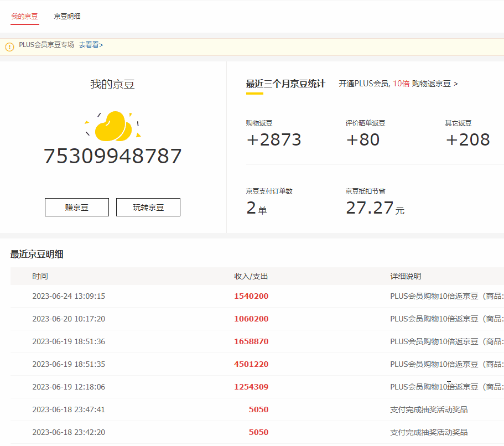
Task: Click the 购物返豆 value +2873
Action: (x=274, y=139)
